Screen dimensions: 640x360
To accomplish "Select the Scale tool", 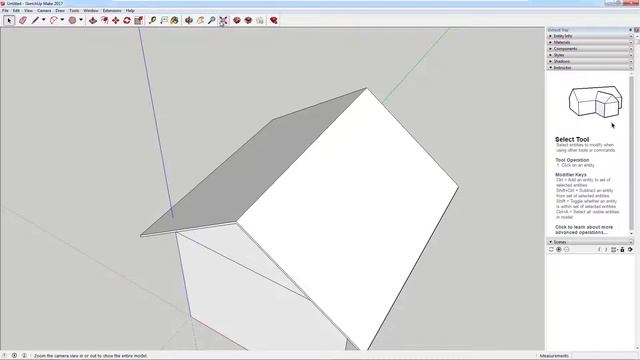I will (138, 20).
